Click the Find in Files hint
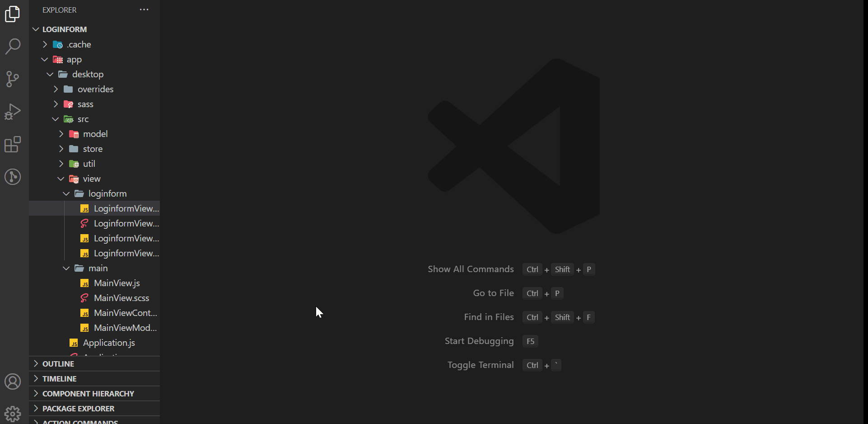 pyautogui.click(x=489, y=317)
